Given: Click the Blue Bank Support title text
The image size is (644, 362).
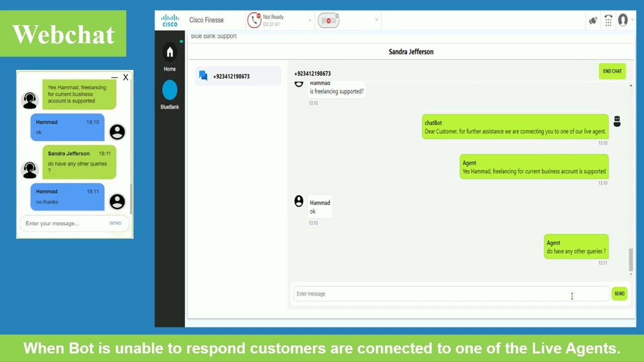Looking at the screenshot, I should tap(214, 36).
